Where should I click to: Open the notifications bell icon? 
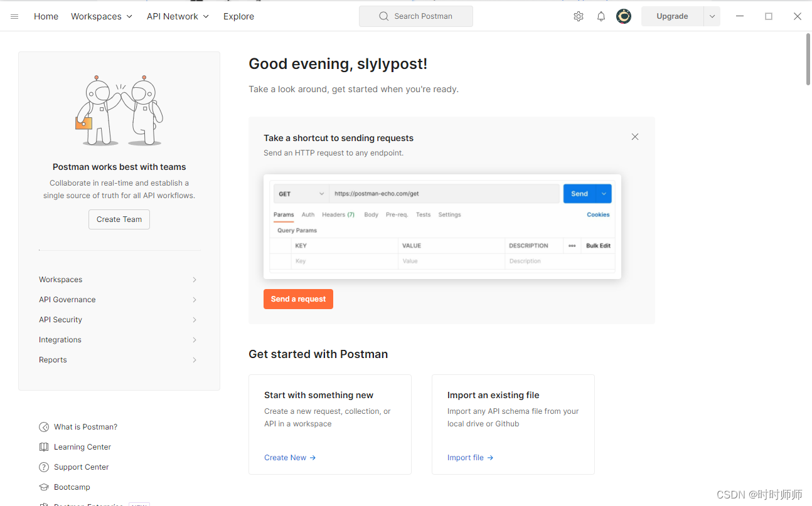click(601, 16)
